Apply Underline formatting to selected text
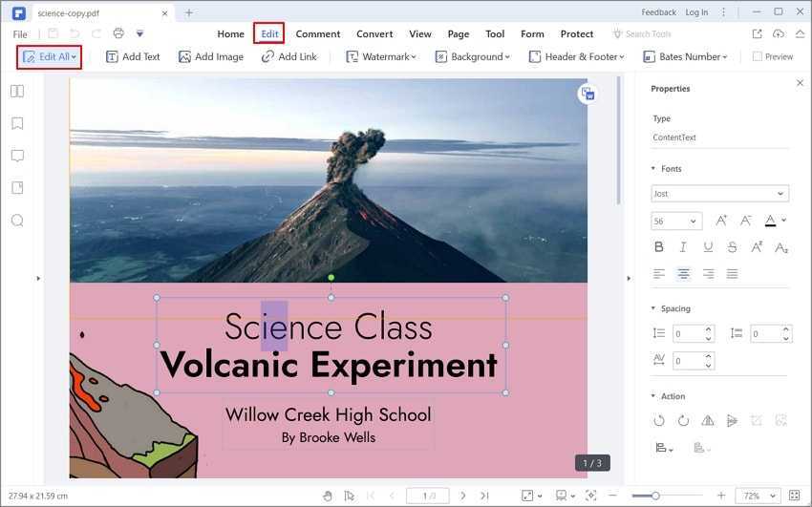The image size is (812, 507). point(708,247)
